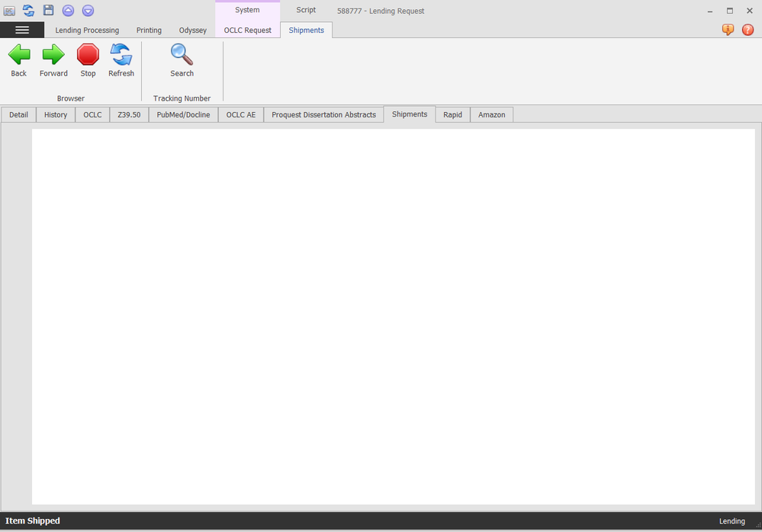Image resolution: width=762 pixels, height=532 pixels.
Task: Minimize the Lending Request window
Action: pyautogui.click(x=710, y=11)
